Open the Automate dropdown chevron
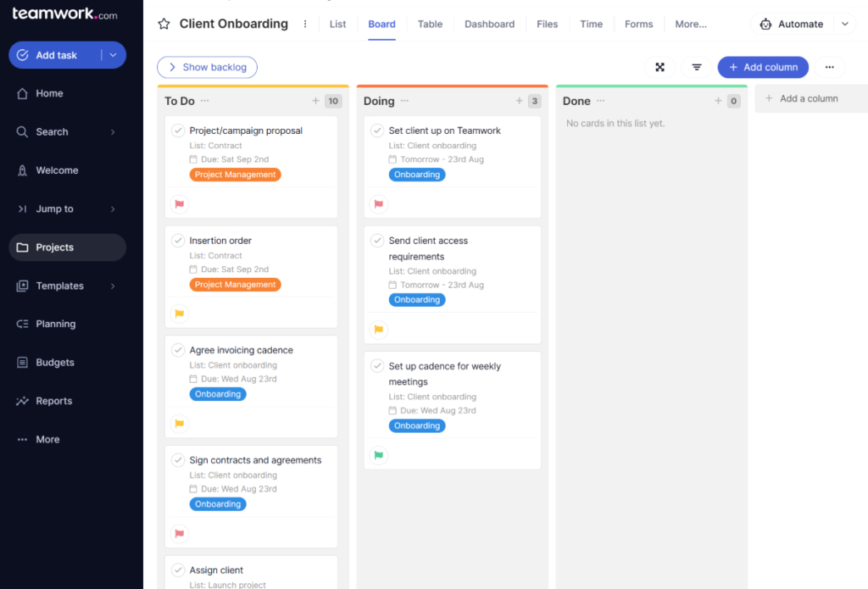 844,24
